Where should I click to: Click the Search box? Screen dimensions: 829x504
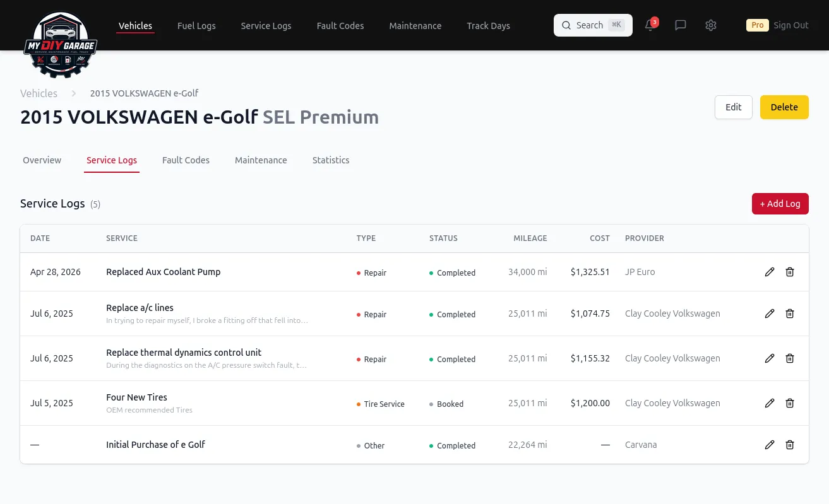coord(593,25)
